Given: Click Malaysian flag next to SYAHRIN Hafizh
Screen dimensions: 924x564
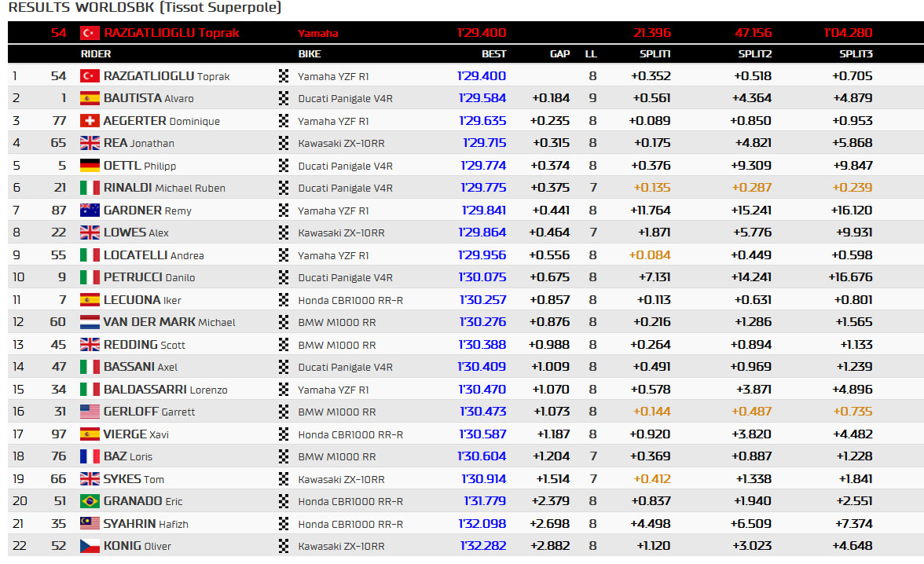Looking at the screenshot, I should click(x=90, y=524).
